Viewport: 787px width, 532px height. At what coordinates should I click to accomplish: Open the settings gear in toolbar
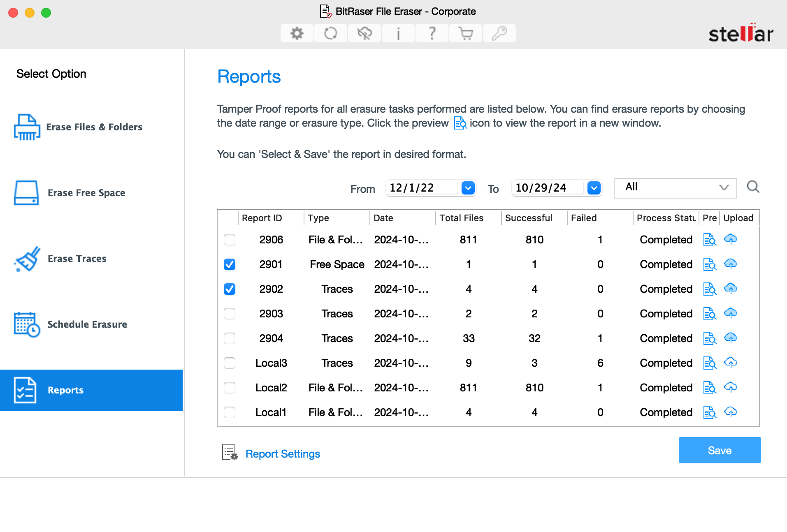click(x=297, y=33)
